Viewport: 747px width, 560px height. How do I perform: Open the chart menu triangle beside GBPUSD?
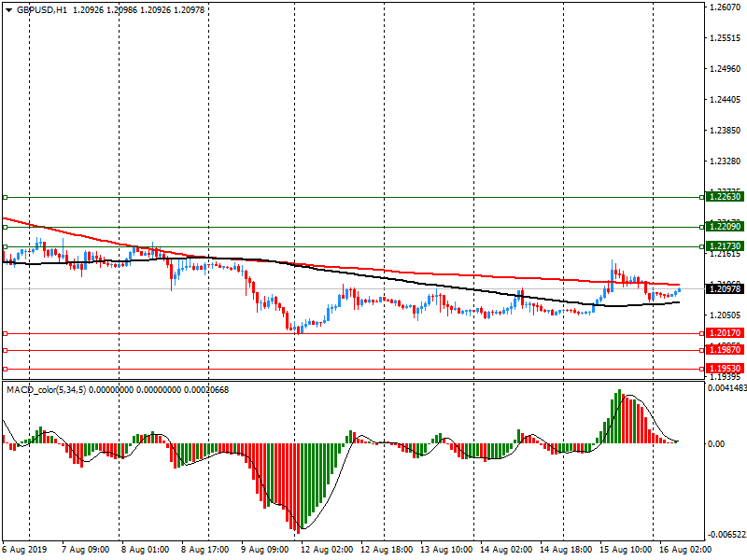(x=8, y=9)
